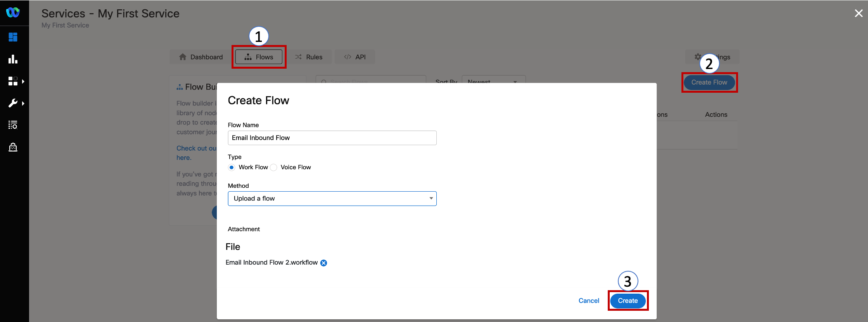This screenshot has width=868, height=322.
Task: Open the wrench tools icon in sidebar
Action: [x=13, y=103]
